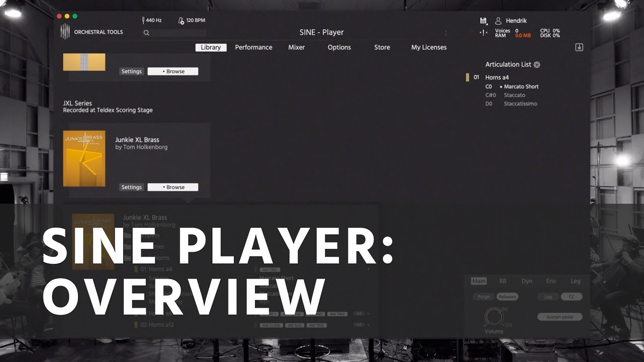The height and width of the screenshot is (362, 644).
Task: Switch to the Library tab
Action: (211, 47)
